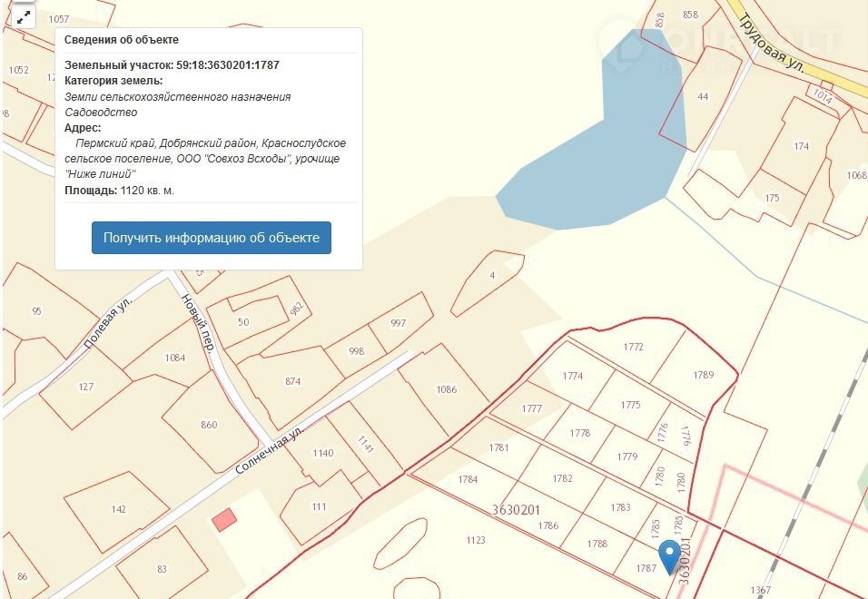This screenshot has height=599, width=868.
Task: Click the fullscreen expand arrows icon
Action: pyautogui.click(x=24, y=17)
